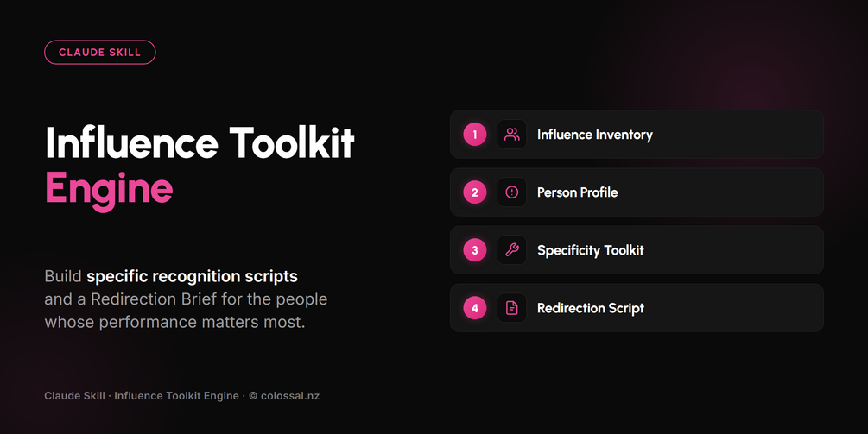Click the CLAUDE SKILL pill badge

point(99,53)
